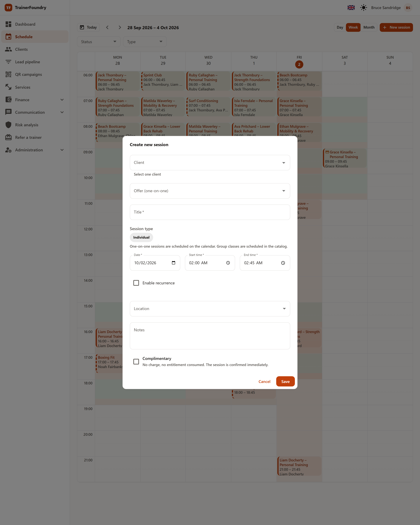Click the Administration user-gear icon
Viewport: 420px width, 525px height.
(8, 150)
